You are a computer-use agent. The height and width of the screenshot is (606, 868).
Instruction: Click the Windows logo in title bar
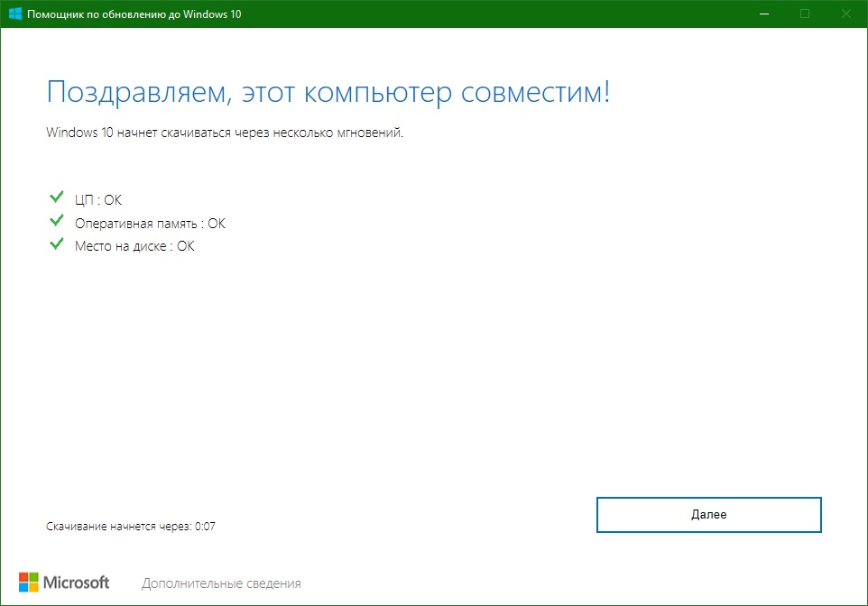15,14
